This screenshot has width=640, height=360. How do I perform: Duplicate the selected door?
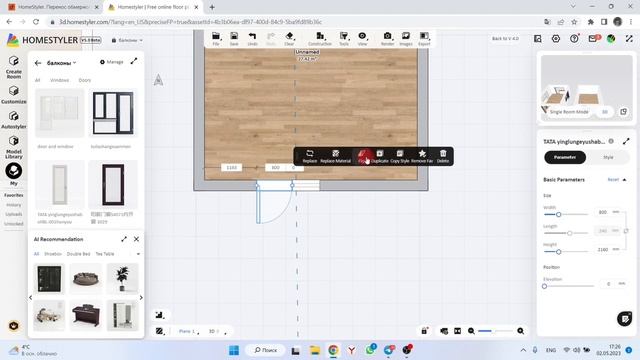click(x=380, y=156)
